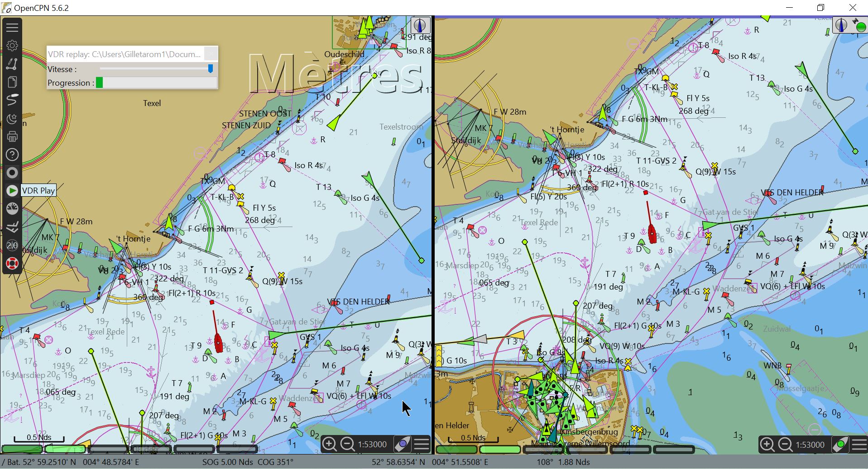The image size is (868, 469).
Task: Click the VDR Record button
Action: click(12, 173)
